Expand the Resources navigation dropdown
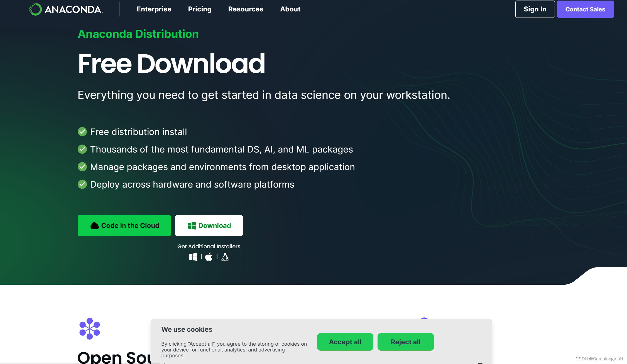This screenshot has width=627, height=364. [246, 9]
